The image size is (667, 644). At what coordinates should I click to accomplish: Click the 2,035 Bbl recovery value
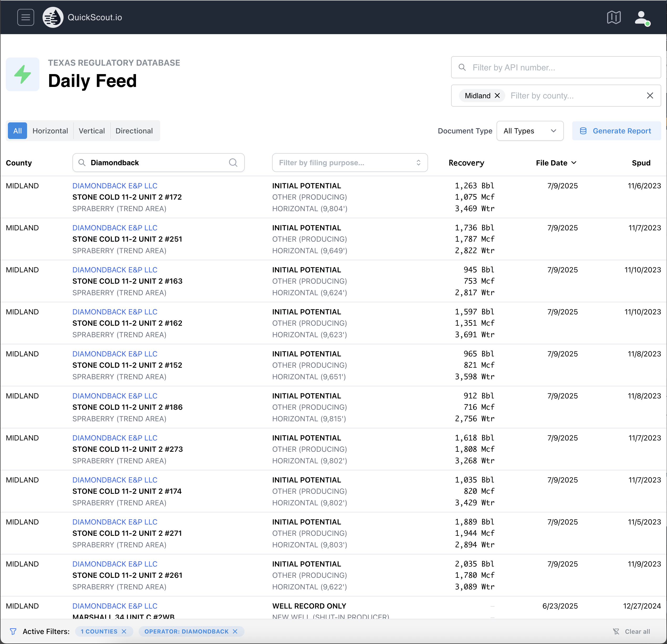pos(475,564)
